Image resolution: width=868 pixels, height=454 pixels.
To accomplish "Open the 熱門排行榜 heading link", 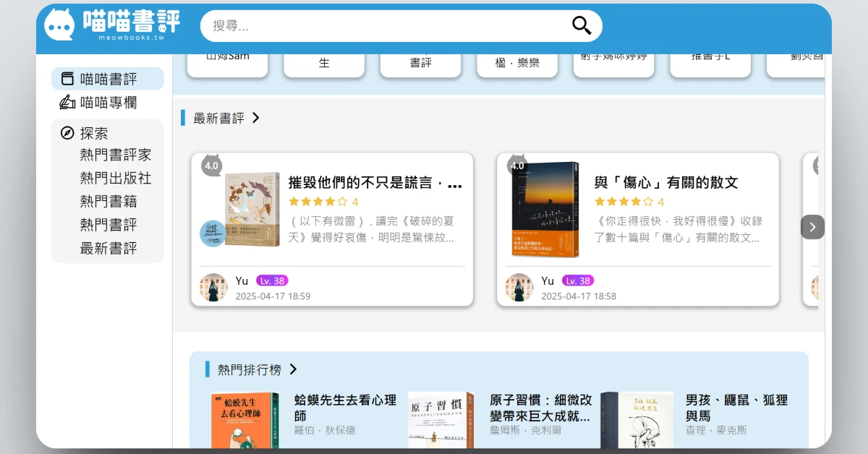I will click(x=249, y=369).
